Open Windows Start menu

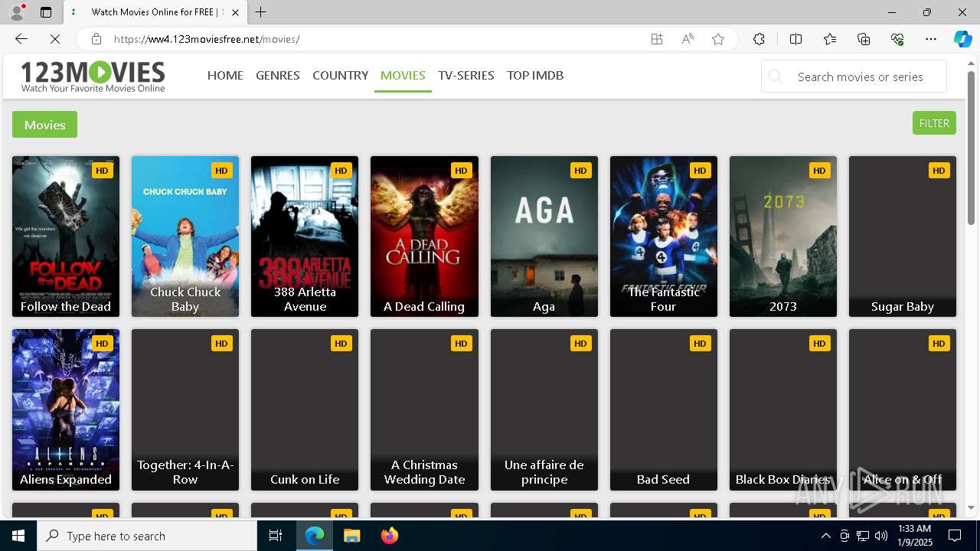tap(18, 536)
